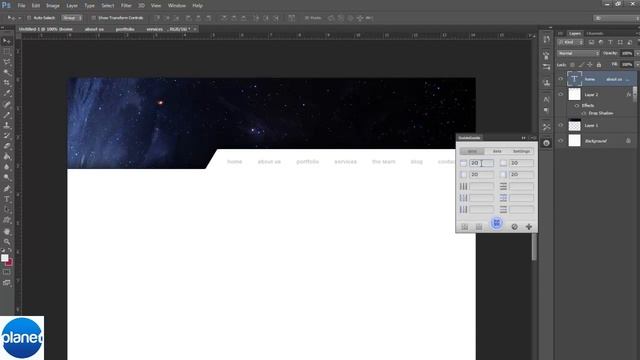Close the Untitled-1 document tab

(196, 29)
